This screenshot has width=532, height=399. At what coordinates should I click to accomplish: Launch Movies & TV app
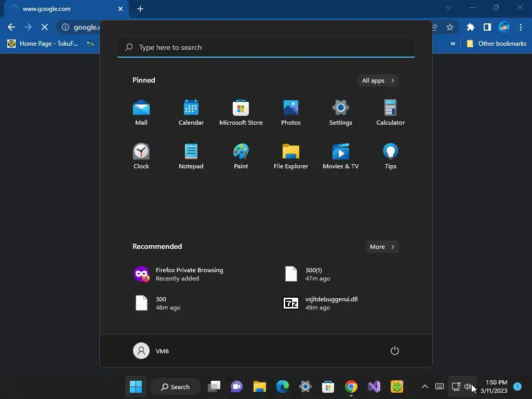pos(341,156)
